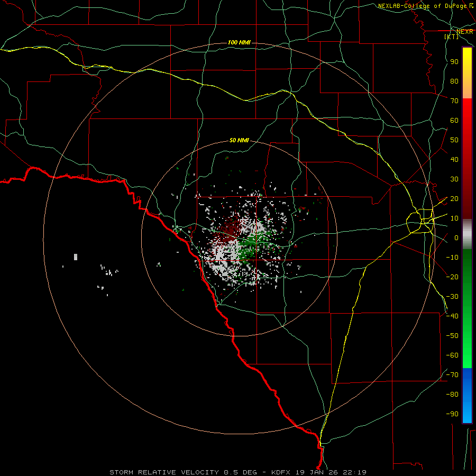476x476 pixels.
Task: Click the [KT] units label
Action: [x=451, y=36]
